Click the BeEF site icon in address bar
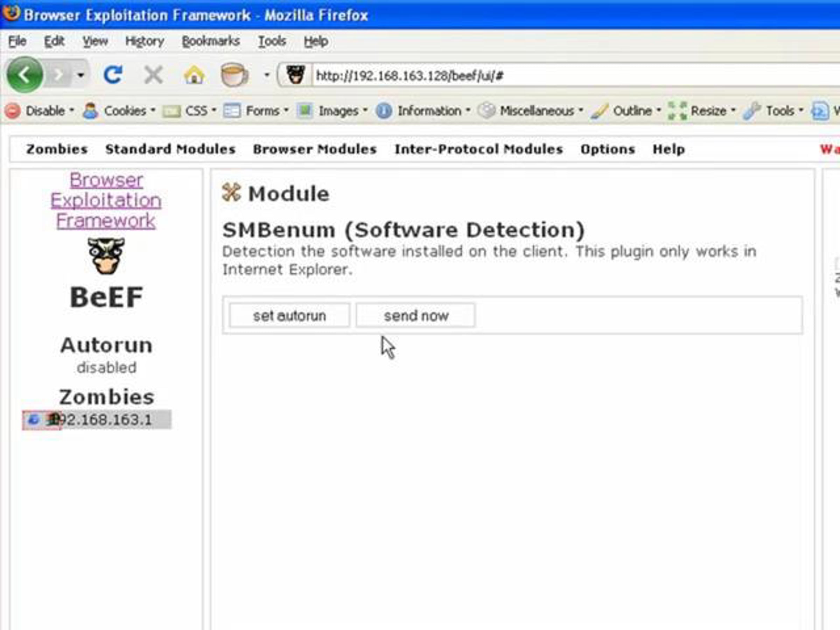 [295, 75]
